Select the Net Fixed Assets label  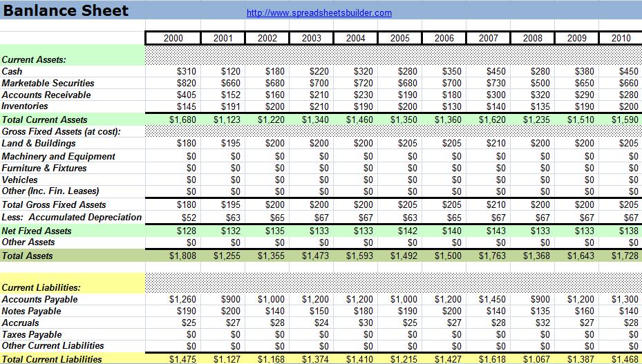tap(37, 231)
